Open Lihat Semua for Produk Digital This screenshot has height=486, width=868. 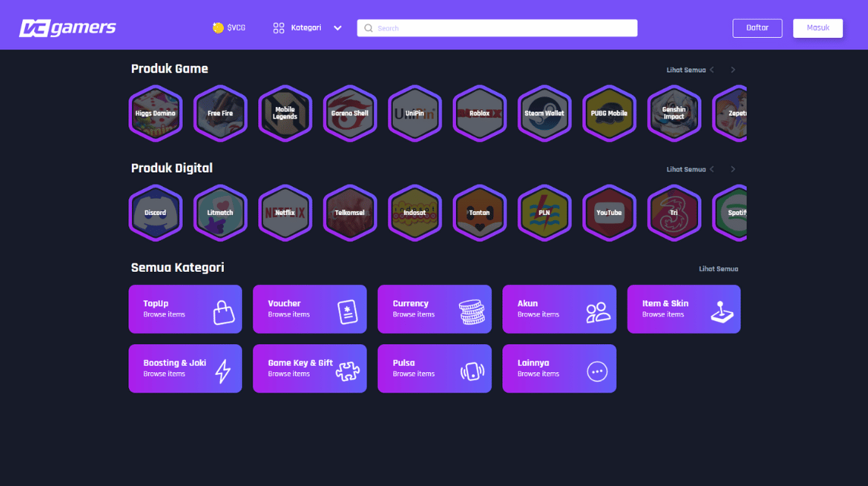686,169
